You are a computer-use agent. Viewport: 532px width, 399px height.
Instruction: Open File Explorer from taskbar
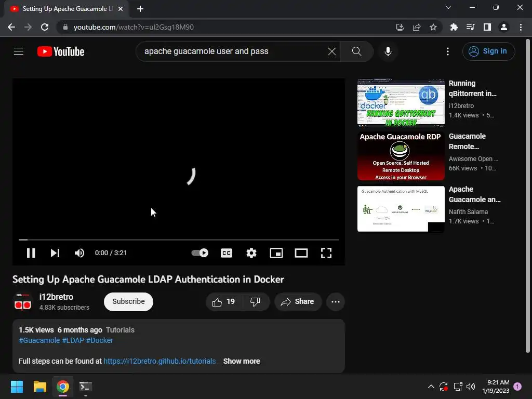pos(39,387)
